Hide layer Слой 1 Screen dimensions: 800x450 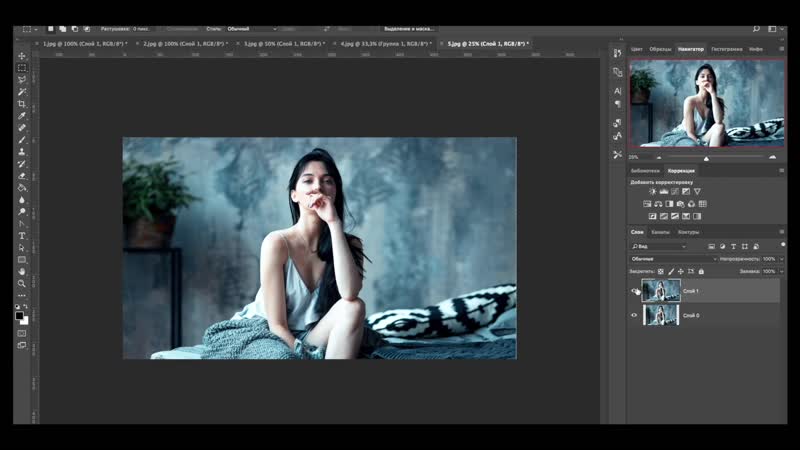click(634, 291)
